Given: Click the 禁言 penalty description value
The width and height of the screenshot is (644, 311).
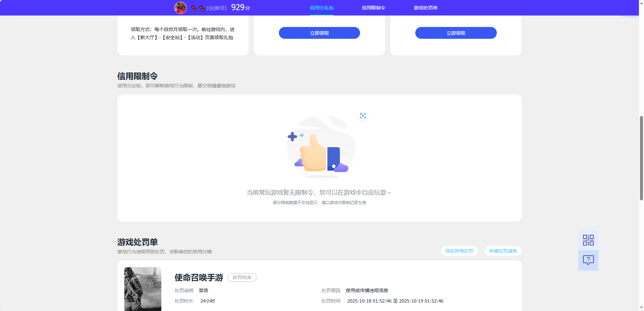Looking at the screenshot, I should (203, 290).
